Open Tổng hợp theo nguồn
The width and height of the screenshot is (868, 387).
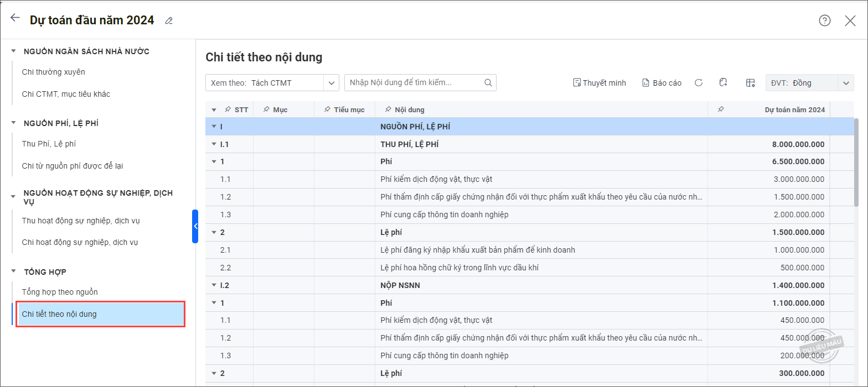click(x=60, y=292)
